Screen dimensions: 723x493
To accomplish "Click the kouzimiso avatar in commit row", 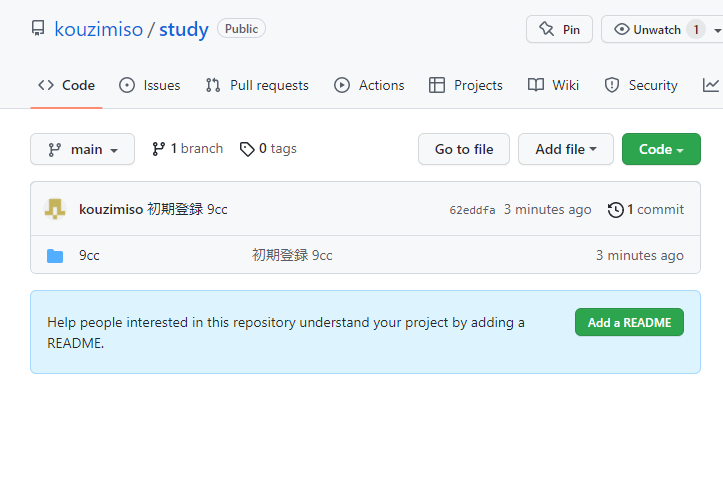I will click(x=55, y=209).
